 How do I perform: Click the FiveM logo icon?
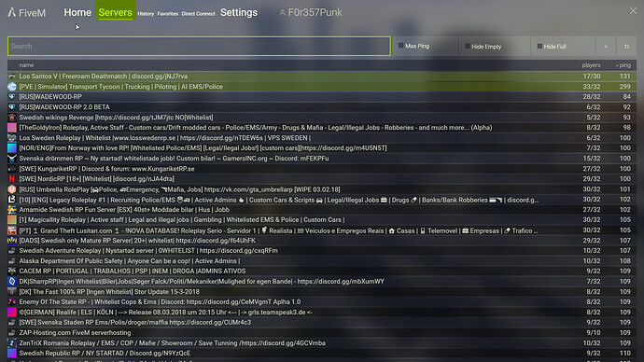(12, 12)
